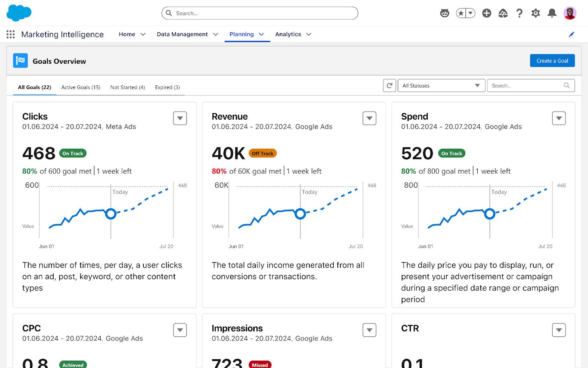Click the Today marker on Clicks chart
Viewport: 588px width, 368px height.
tap(111, 213)
